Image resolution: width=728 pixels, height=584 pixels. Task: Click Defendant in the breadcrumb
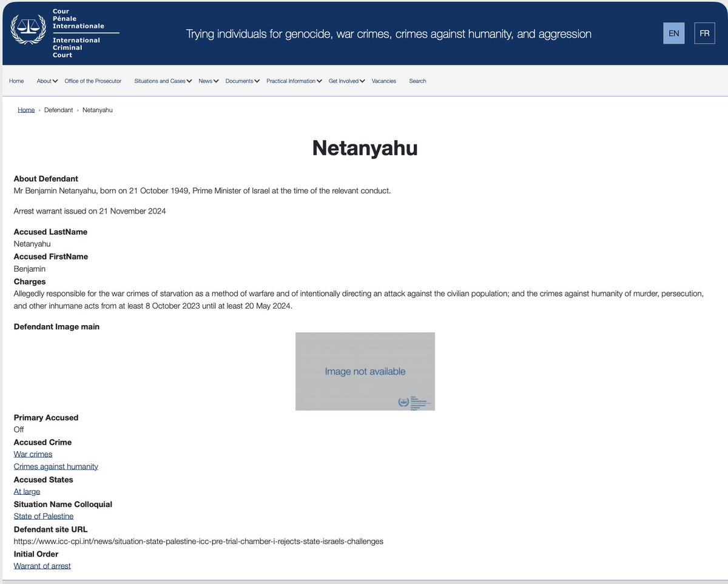58,110
